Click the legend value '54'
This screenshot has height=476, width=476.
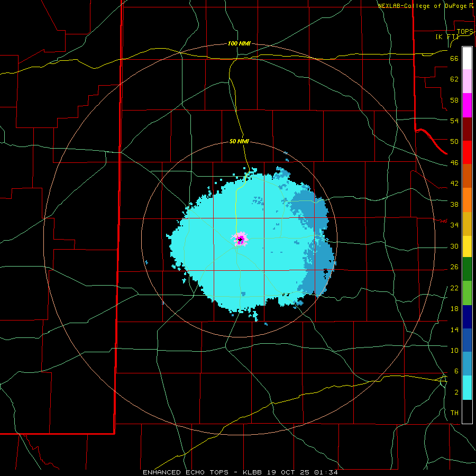[x=454, y=121]
